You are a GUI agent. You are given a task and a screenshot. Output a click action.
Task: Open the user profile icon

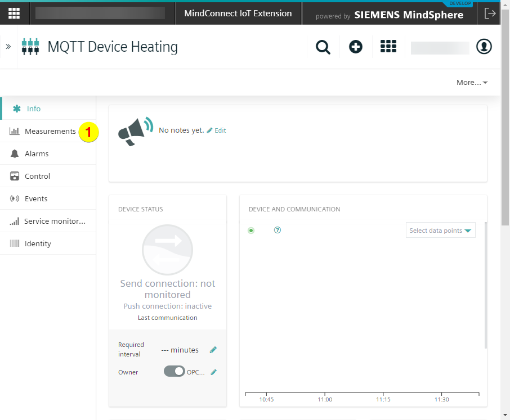(x=484, y=47)
